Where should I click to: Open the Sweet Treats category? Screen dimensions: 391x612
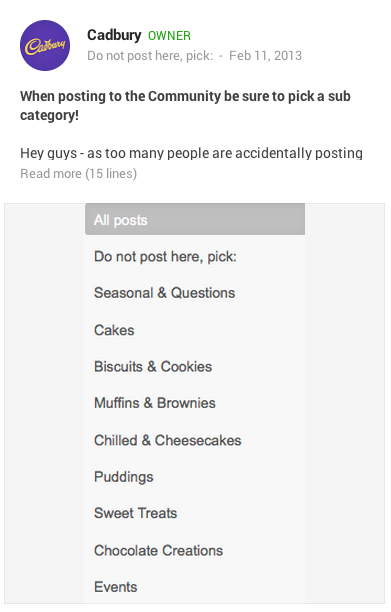[x=195, y=513]
